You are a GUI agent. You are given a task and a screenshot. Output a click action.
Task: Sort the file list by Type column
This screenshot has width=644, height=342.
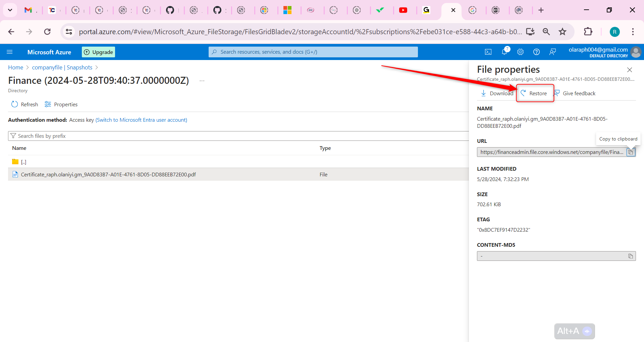(x=325, y=148)
